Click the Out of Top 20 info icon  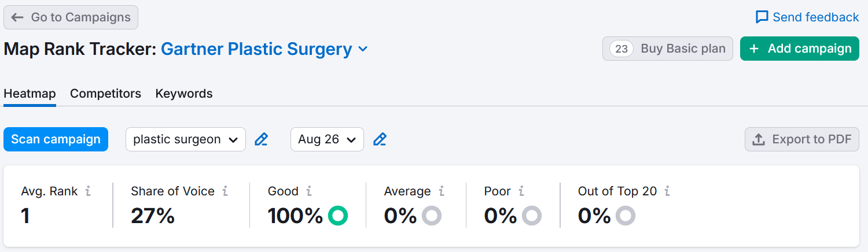[x=668, y=191]
